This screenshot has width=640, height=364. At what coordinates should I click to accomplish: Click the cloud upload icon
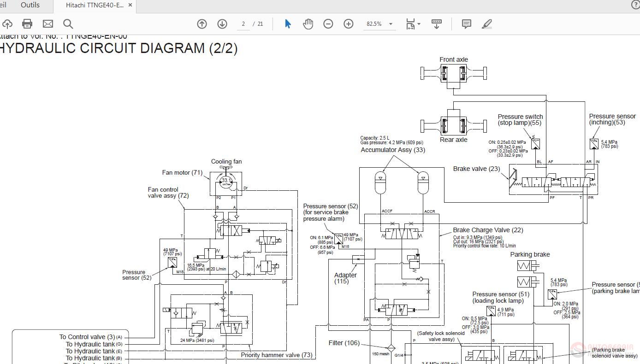(6, 24)
